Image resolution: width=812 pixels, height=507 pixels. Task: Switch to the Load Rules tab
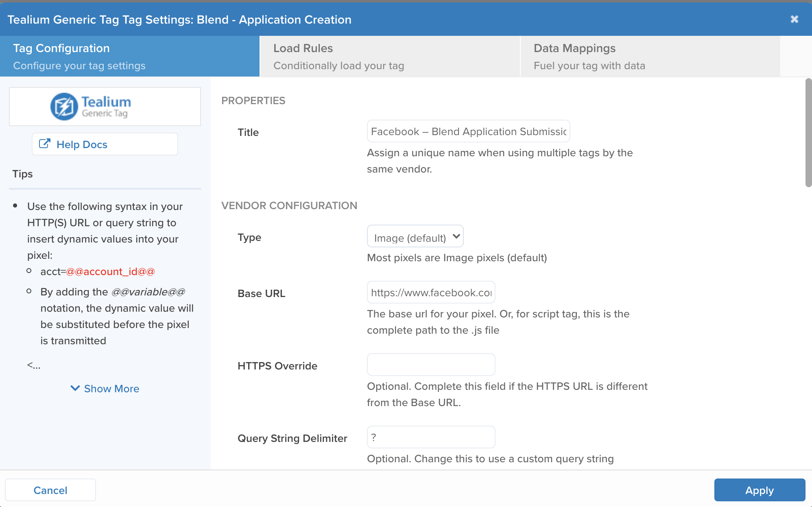(389, 56)
